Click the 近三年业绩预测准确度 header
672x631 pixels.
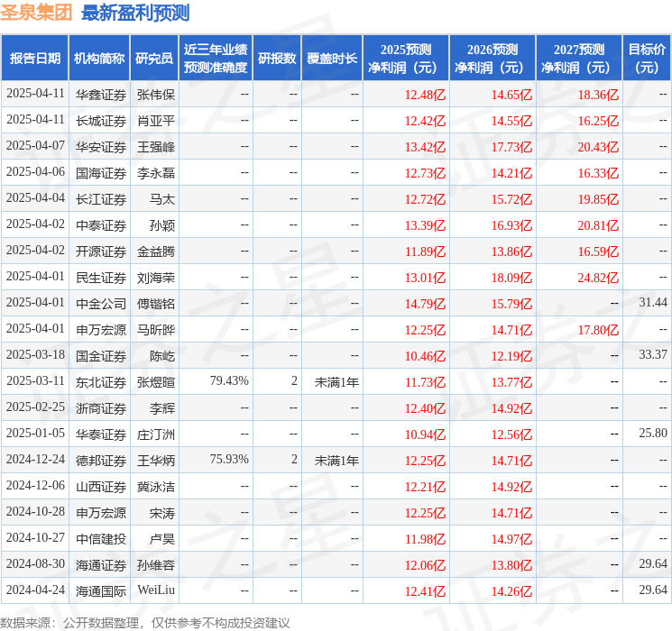tap(216, 59)
